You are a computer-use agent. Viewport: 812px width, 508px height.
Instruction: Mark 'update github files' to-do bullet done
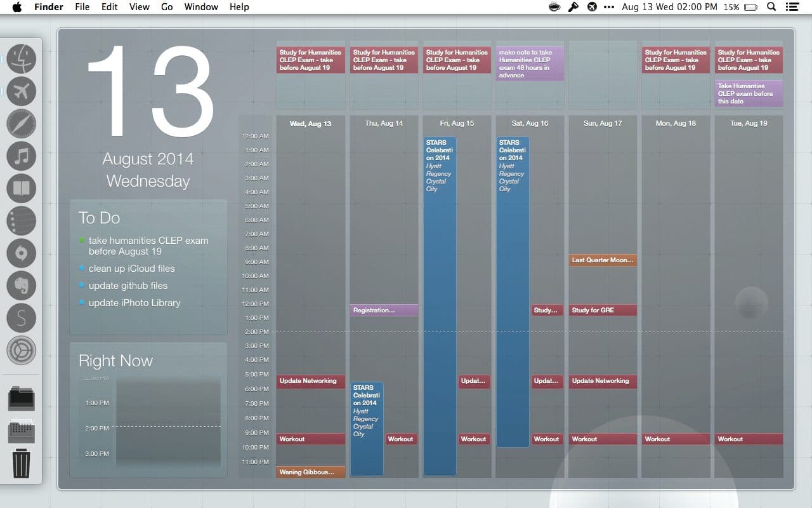82,285
